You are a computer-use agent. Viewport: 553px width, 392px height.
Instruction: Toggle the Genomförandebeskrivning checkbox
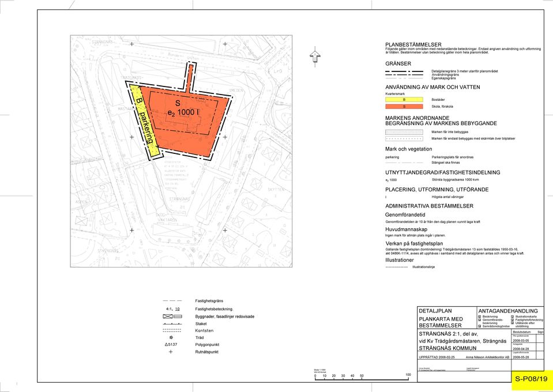click(x=480, y=320)
